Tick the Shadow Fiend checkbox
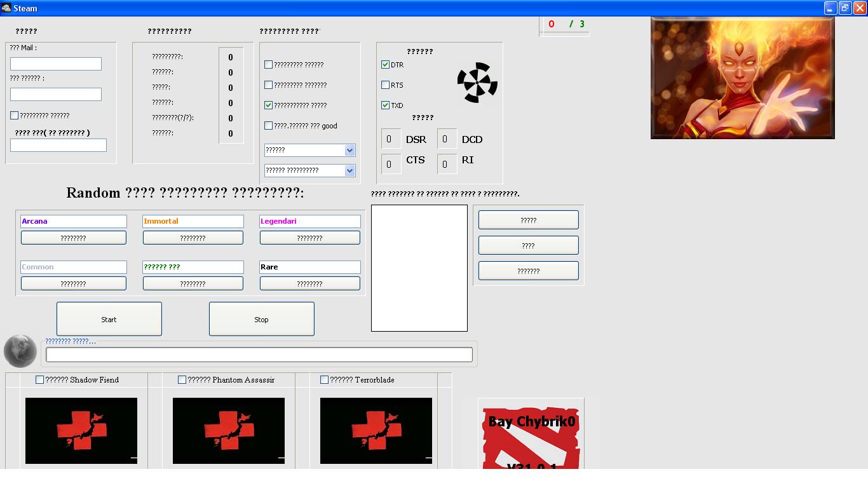868x488 pixels. [x=39, y=380]
